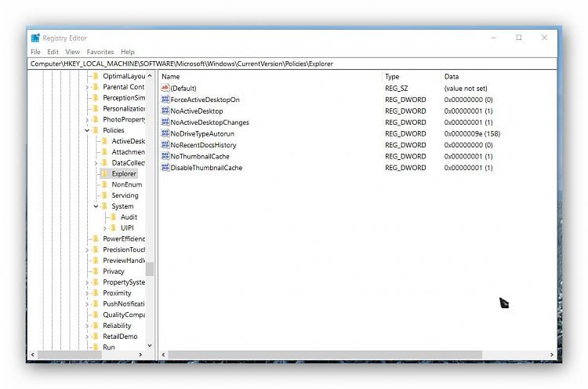
Task: Select the ForceActiveDesktopOn DWORD icon
Action: (165, 100)
